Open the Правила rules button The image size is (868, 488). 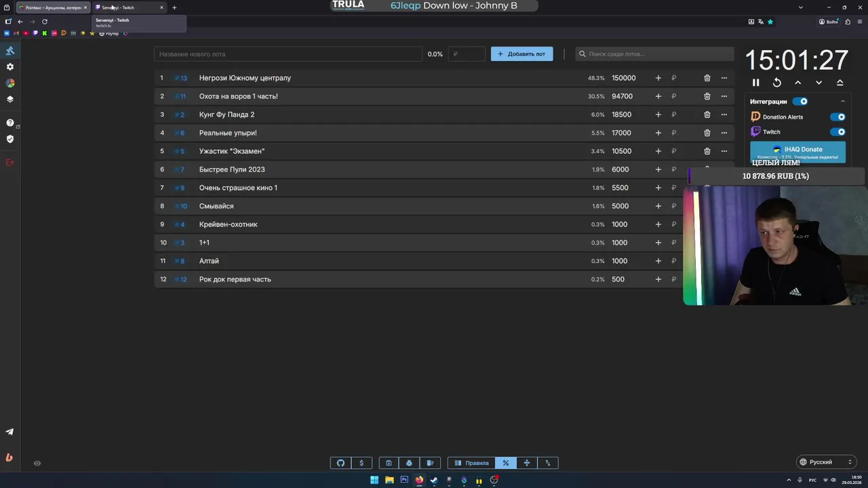[471, 463]
